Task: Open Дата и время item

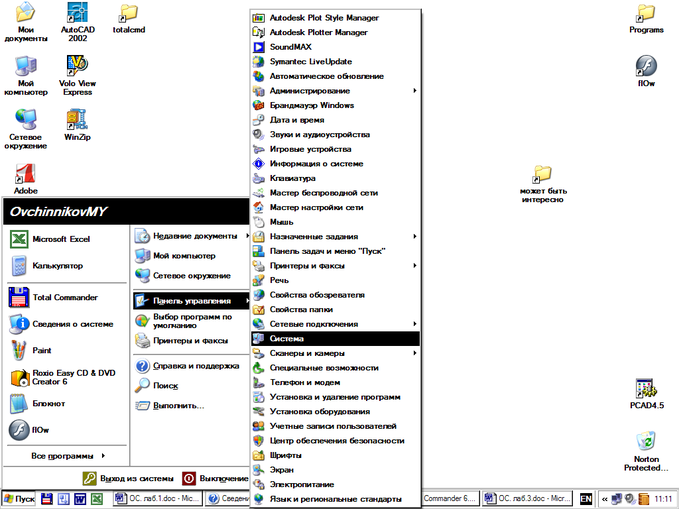Action: (x=336, y=120)
